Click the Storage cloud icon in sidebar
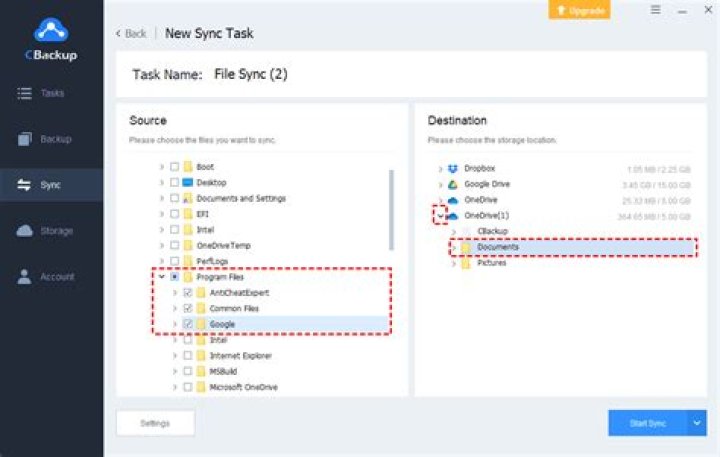720x457 pixels. pyautogui.click(x=26, y=231)
